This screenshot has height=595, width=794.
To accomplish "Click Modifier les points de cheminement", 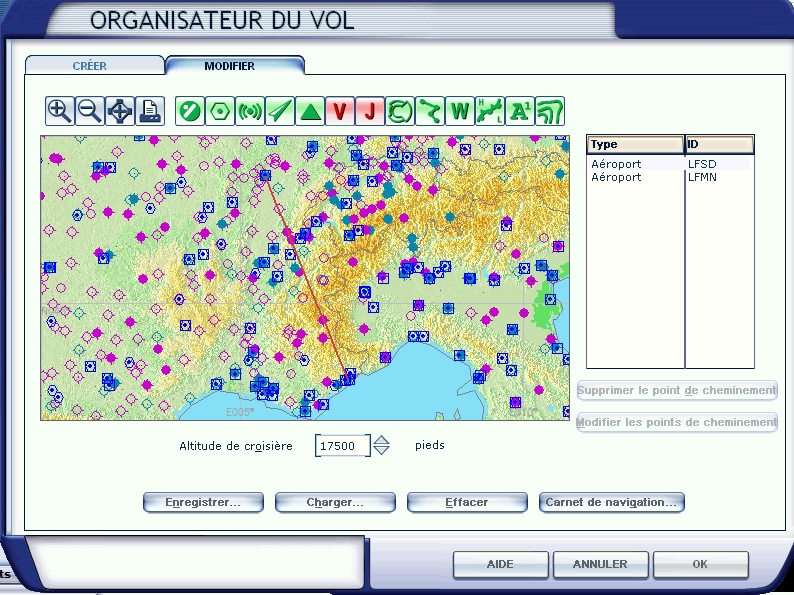I will coord(677,422).
